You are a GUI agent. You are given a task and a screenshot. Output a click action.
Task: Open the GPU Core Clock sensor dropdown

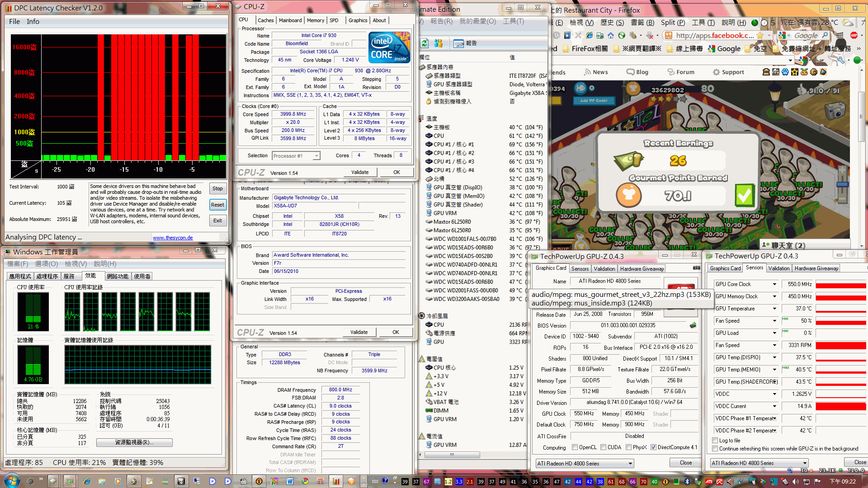pyautogui.click(x=774, y=284)
